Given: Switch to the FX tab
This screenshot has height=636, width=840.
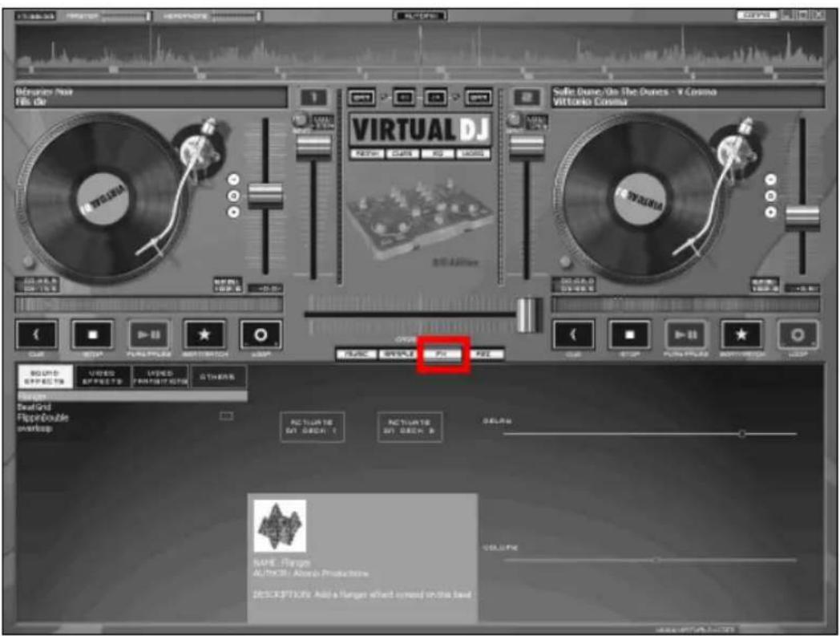Looking at the screenshot, I should tap(443, 354).
